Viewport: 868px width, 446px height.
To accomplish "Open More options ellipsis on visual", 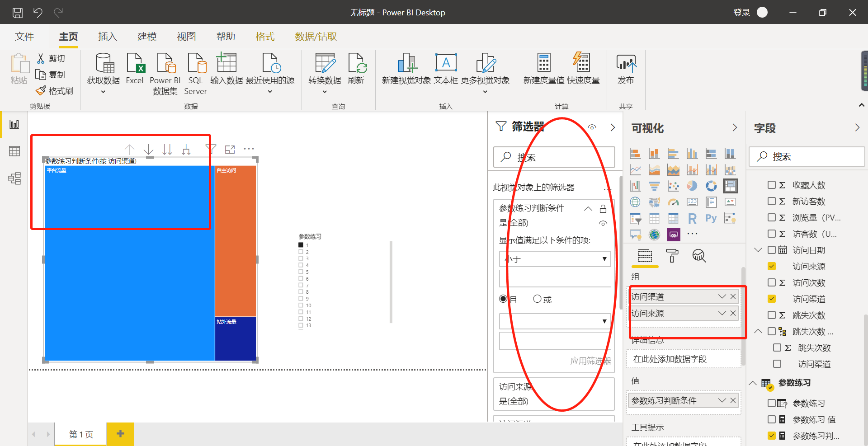I will [x=249, y=149].
